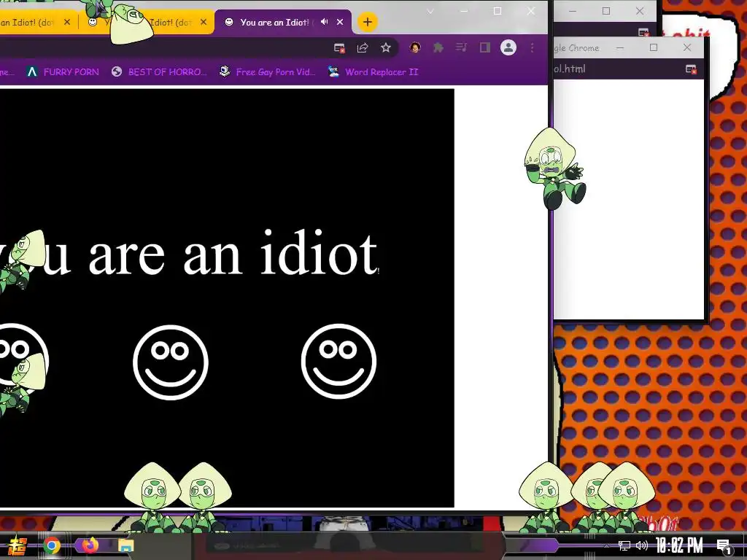The width and height of the screenshot is (747, 560).
Task: Minimize the small Chrome lol.html window
Action: point(620,47)
